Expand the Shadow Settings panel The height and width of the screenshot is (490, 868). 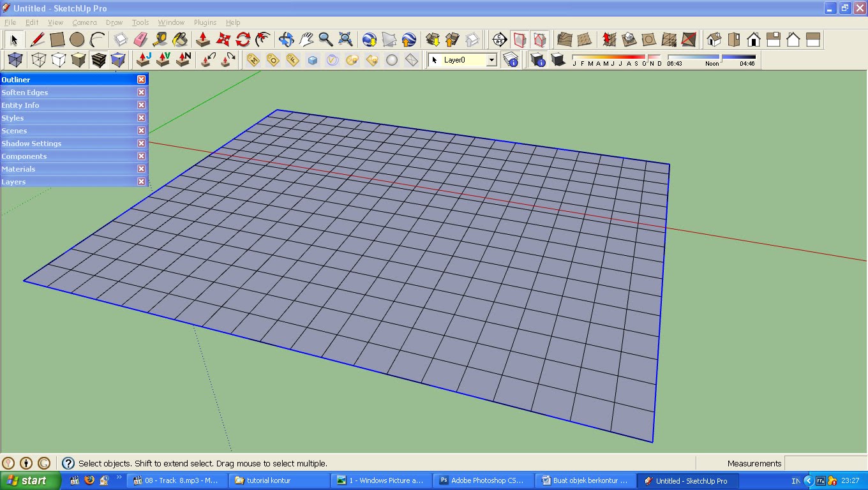click(31, 144)
